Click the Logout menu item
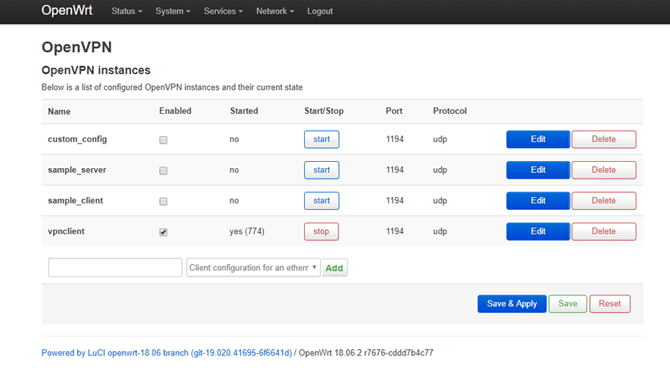 [x=320, y=11]
